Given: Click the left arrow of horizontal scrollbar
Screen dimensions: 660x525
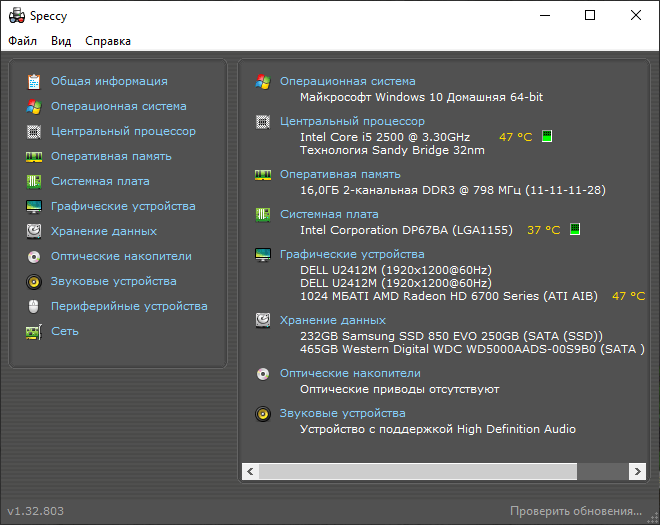Looking at the screenshot, I should (248, 471).
